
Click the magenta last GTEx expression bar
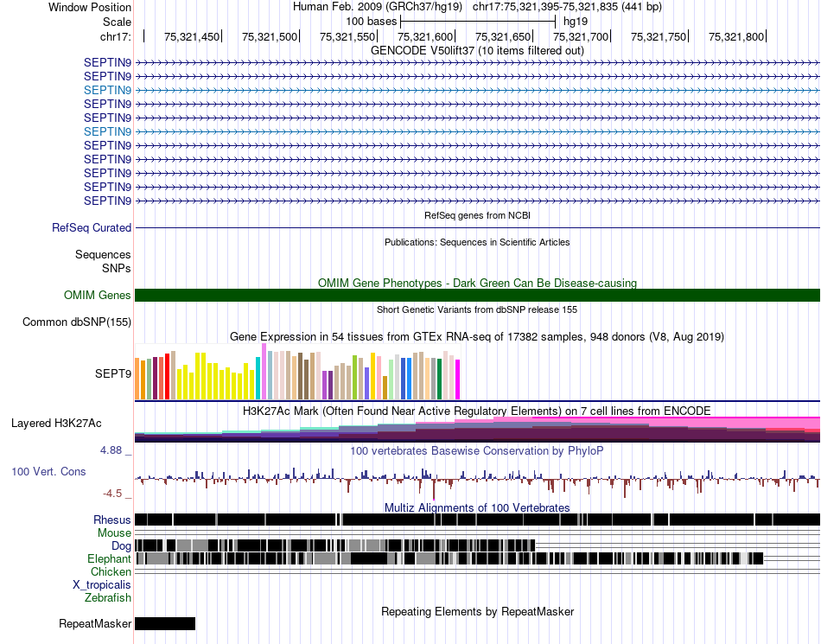458,379
